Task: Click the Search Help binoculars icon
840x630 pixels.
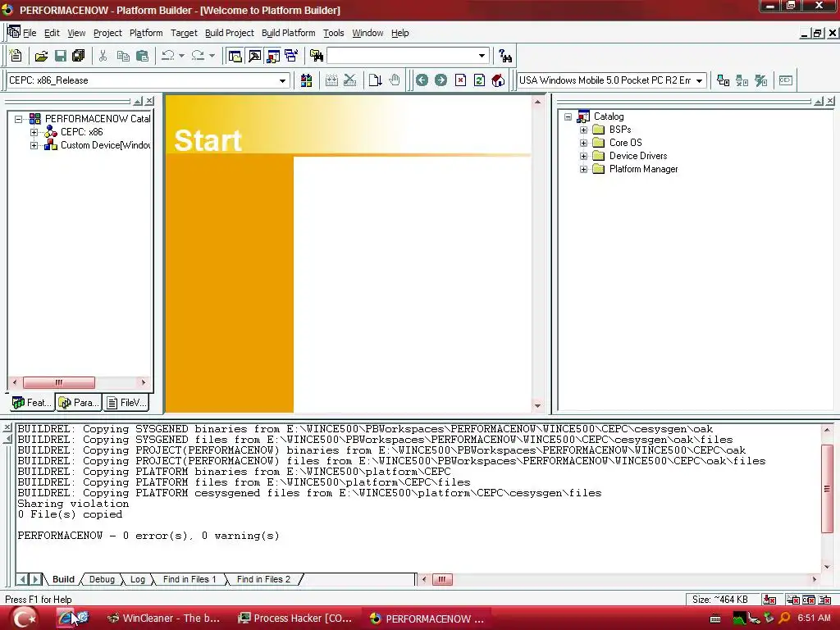Action: [505, 56]
